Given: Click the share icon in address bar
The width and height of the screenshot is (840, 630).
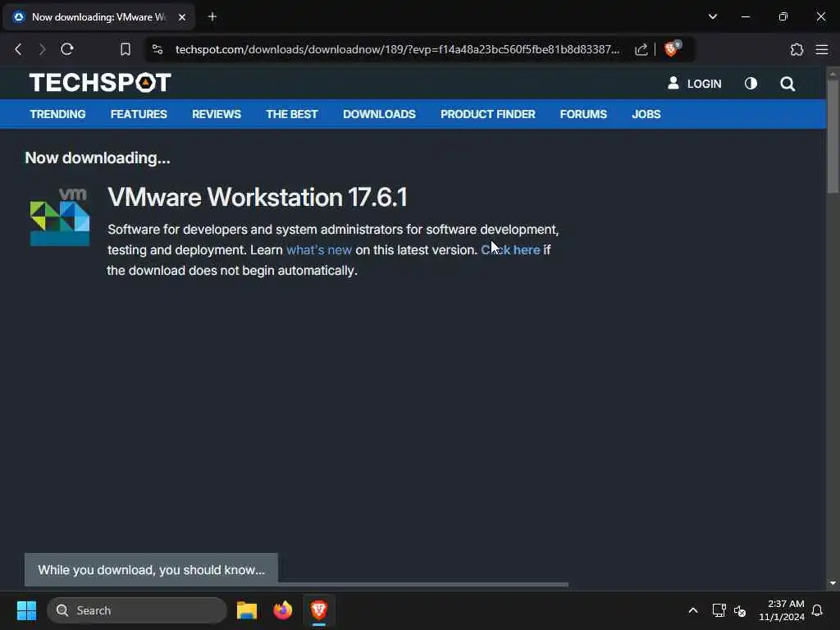Looking at the screenshot, I should 641,49.
